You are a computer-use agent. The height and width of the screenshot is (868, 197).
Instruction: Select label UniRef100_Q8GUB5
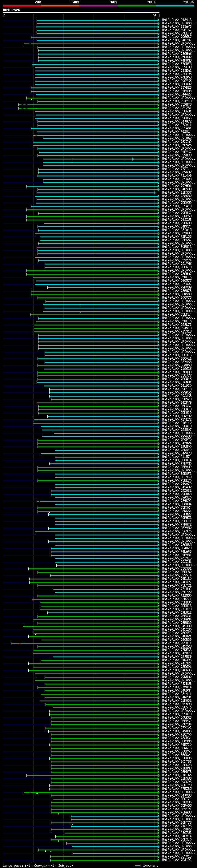(x=177, y=545)
